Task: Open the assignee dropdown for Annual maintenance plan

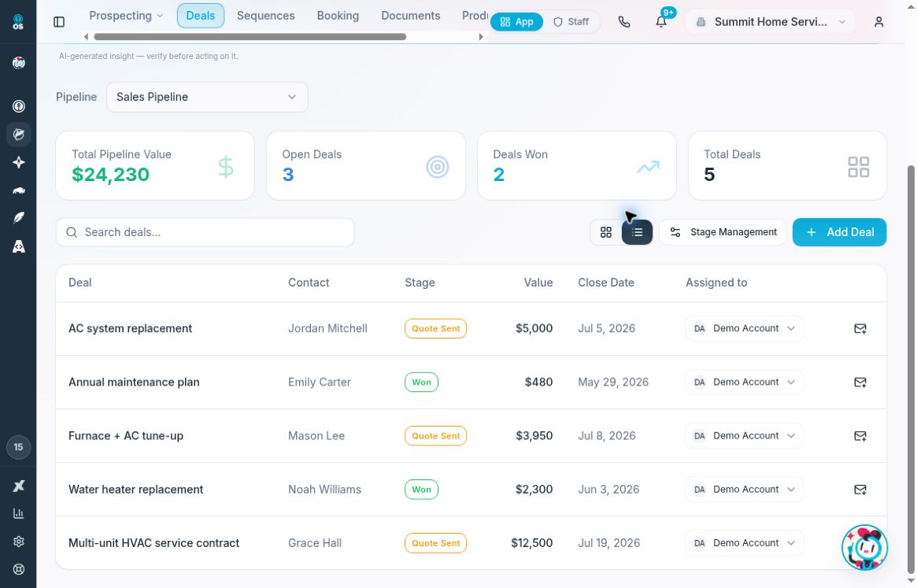Action: click(x=744, y=382)
